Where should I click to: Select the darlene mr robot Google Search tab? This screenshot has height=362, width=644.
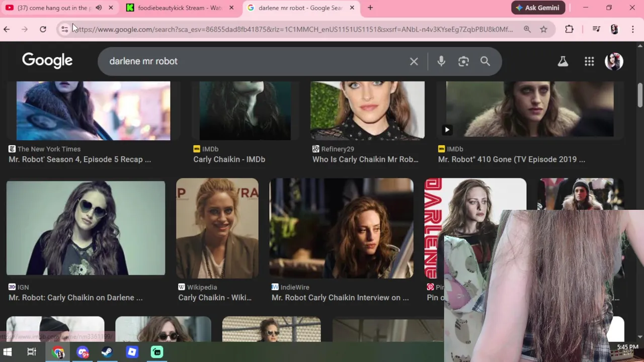(x=300, y=8)
